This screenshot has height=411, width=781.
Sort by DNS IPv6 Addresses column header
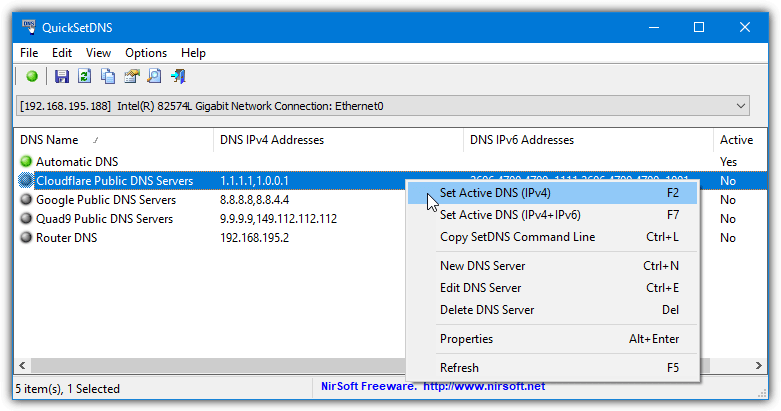(588, 140)
